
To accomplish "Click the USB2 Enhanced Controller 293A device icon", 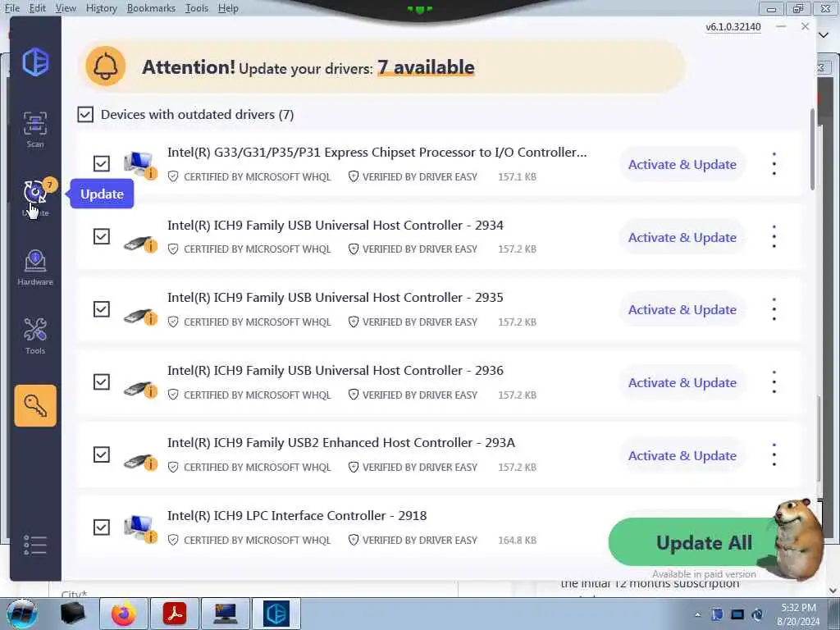I will coord(140,461).
